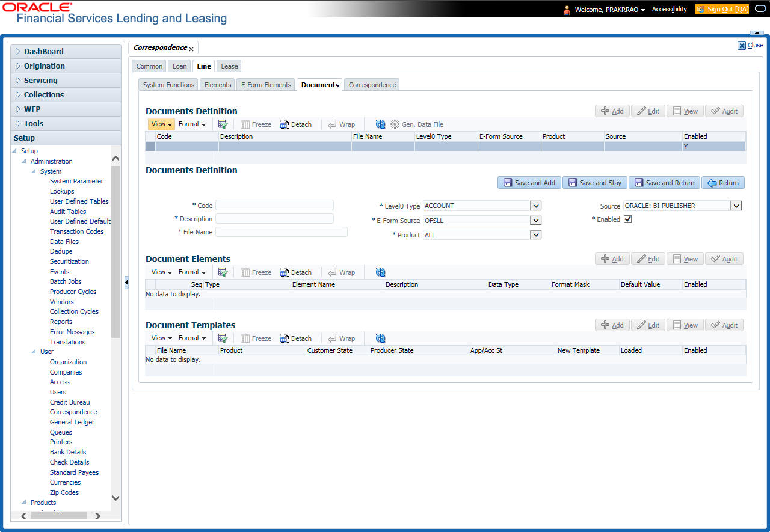770x532 pixels.
Task: Click the Return button
Action: pyautogui.click(x=723, y=183)
